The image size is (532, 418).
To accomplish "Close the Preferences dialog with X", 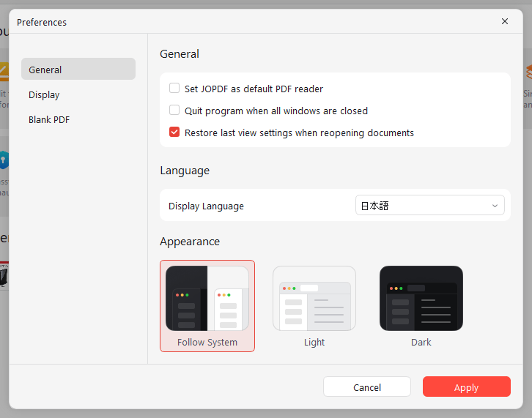I will point(505,21).
